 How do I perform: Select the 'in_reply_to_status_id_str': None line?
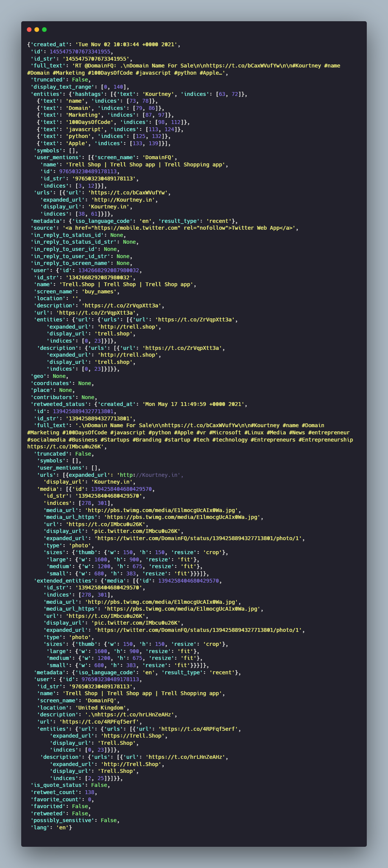(84, 242)
